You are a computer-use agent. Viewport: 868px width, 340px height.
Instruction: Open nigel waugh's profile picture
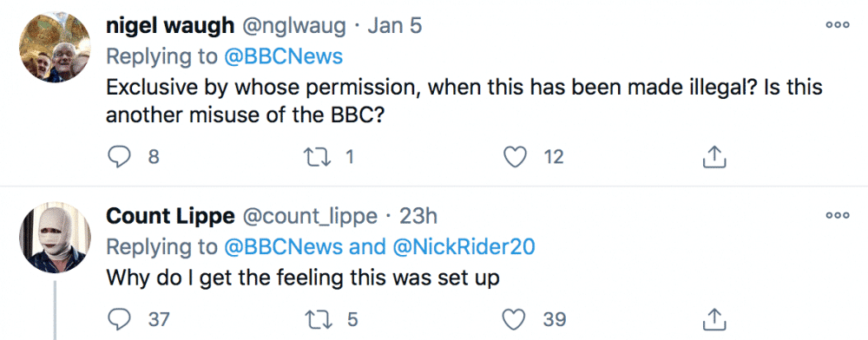(55, 47)
